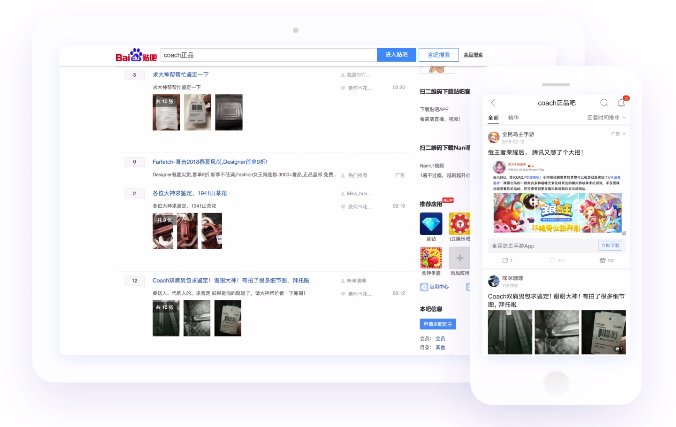Image resolution: width=676 pixels, height=427 pixels.
Task: View dark leather thumbnail in first post
Action: (229, 112)
